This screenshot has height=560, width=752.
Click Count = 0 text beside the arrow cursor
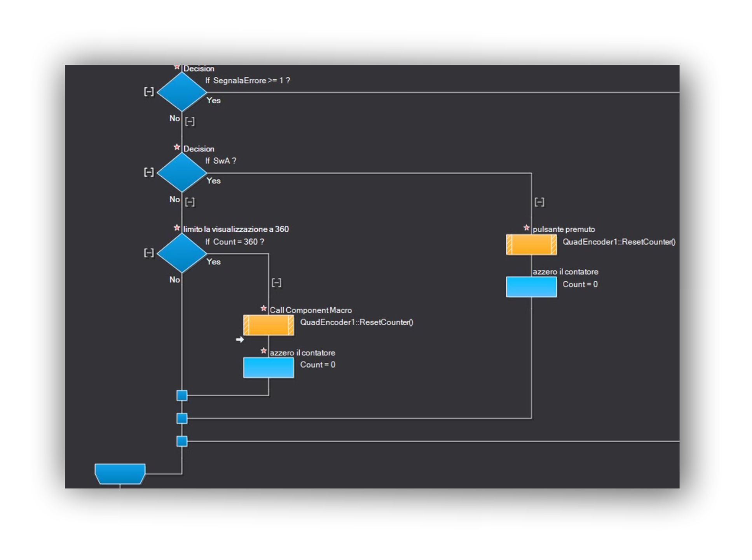click(x=318, y=365)
